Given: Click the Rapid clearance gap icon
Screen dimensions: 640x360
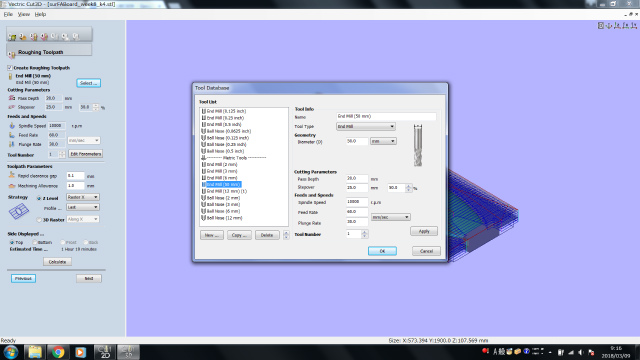Looking at the screenshot, I should [x=11, y=175].
